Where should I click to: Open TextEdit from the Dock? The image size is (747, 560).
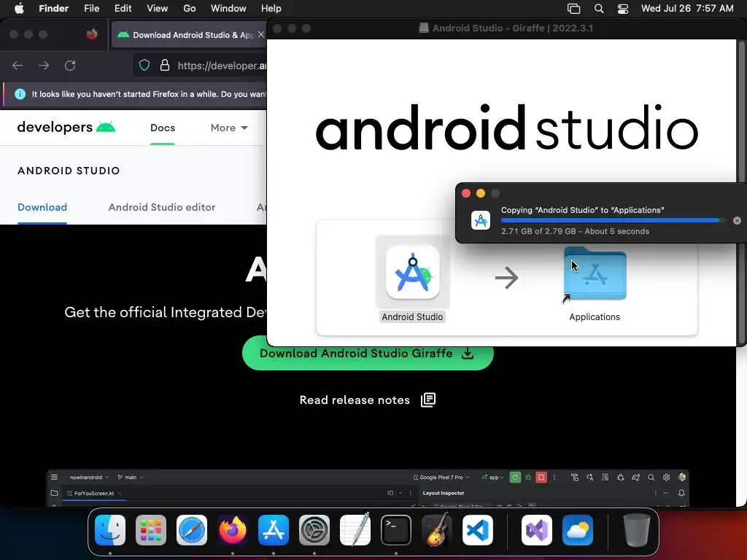click(355, 530)
